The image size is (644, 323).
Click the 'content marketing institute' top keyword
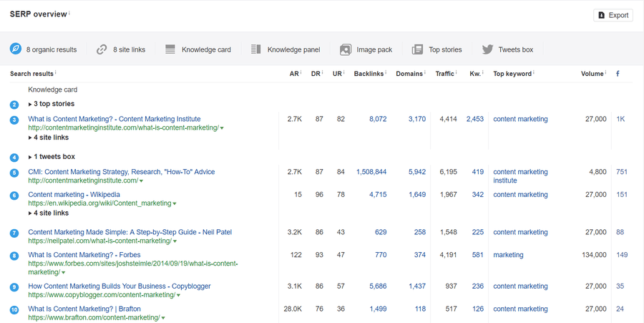[520, 176]
